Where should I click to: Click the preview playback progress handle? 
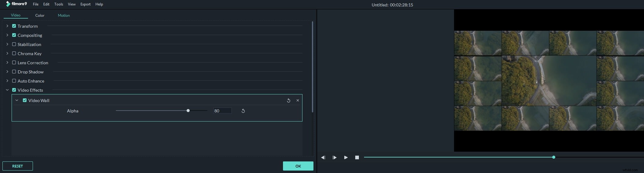554,157
